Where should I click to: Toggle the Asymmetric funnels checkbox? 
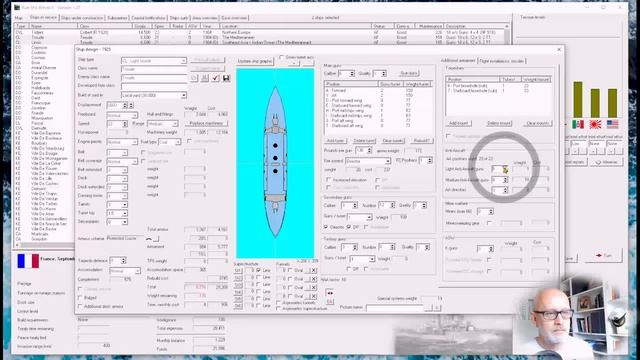278,303
